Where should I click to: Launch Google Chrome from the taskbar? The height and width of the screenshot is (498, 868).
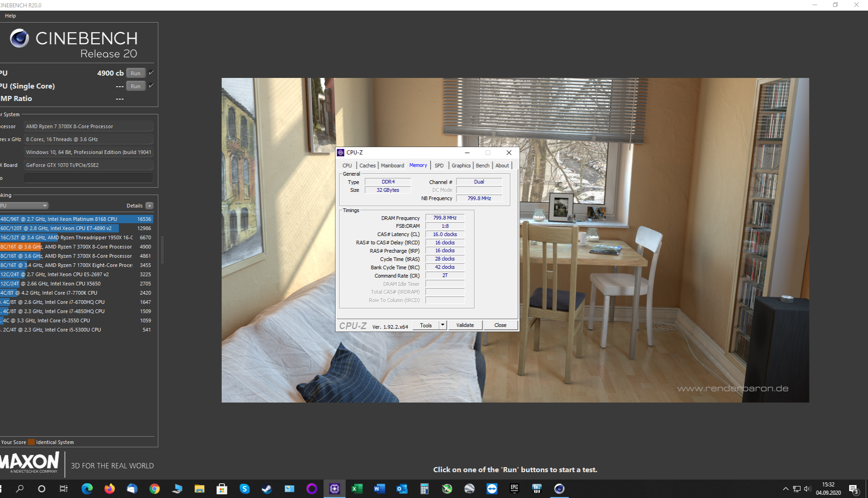click(x=154, y=489)
